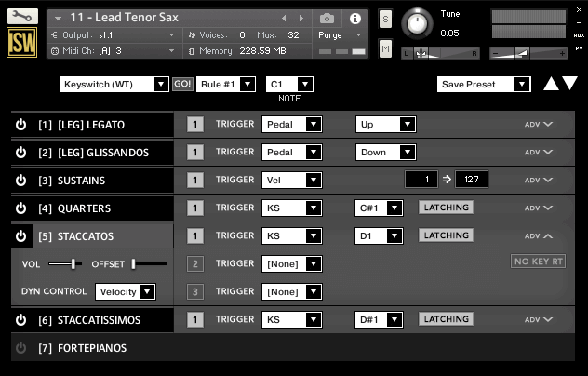Open Dyn Control Velocity dropdown
Screen dimensions: 588x376
(x=126, y=292)
